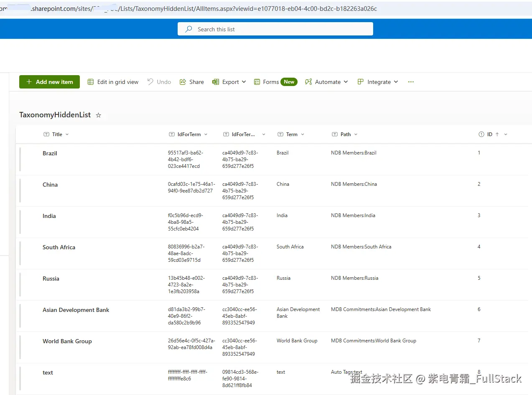Click the IdForTerm cell starting 26d56e4c

(192, 344)
